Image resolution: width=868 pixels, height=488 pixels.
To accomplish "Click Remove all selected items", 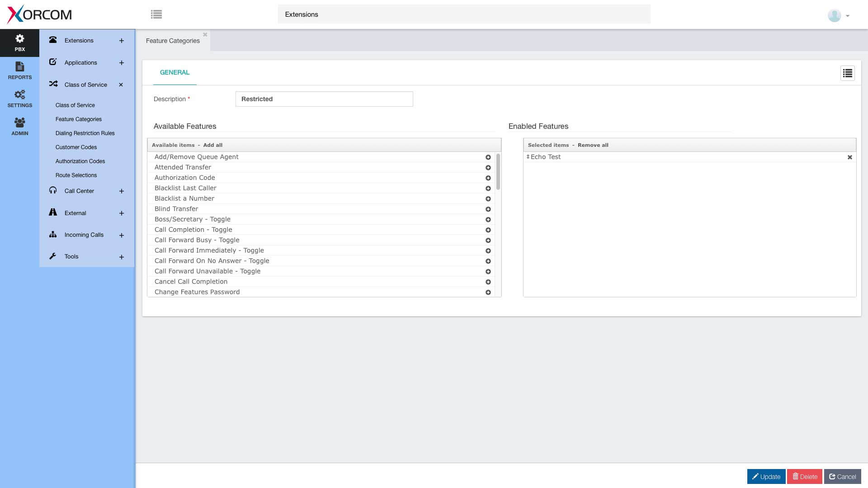I will click(593, 145).
